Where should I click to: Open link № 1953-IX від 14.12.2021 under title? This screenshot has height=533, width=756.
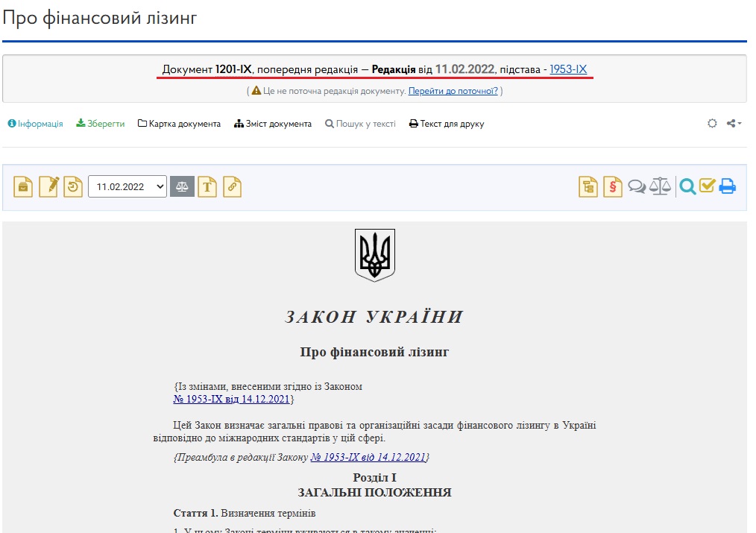(231, 399)
